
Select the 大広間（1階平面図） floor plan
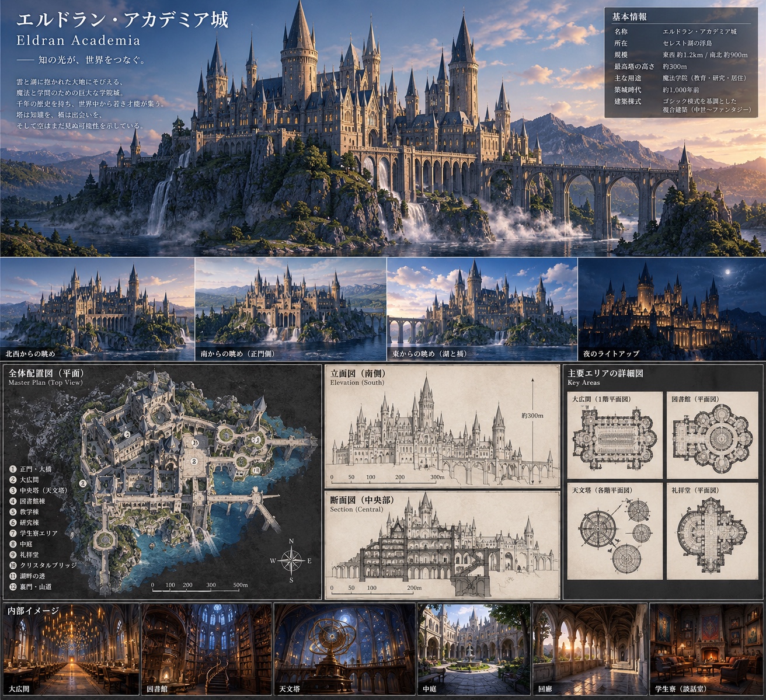[x=615, y=435]
